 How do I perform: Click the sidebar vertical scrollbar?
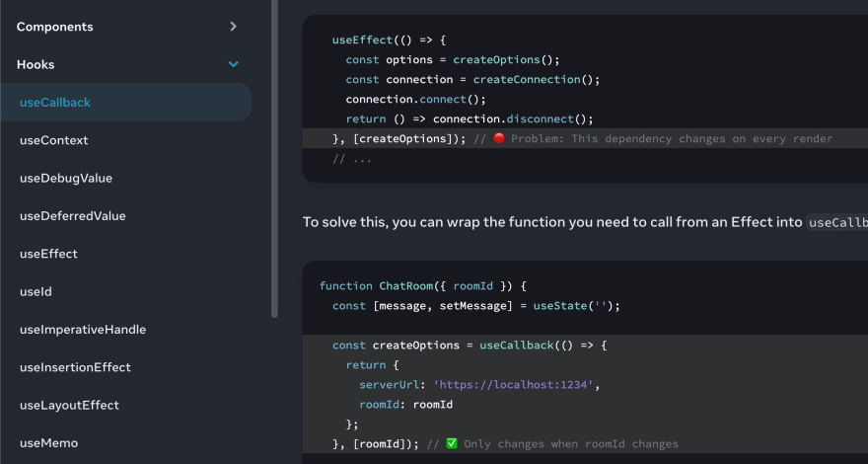pos(274,159)
